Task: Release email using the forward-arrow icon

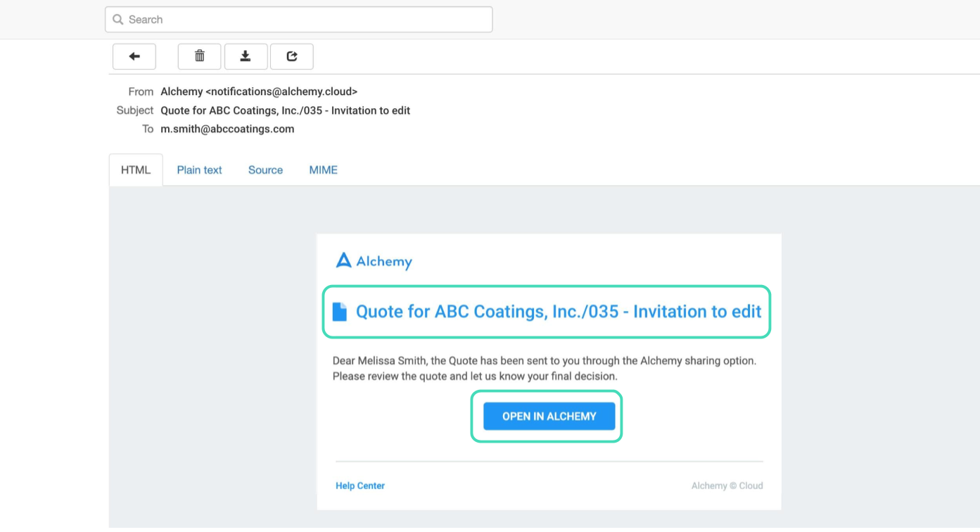Action: point(292,56)
